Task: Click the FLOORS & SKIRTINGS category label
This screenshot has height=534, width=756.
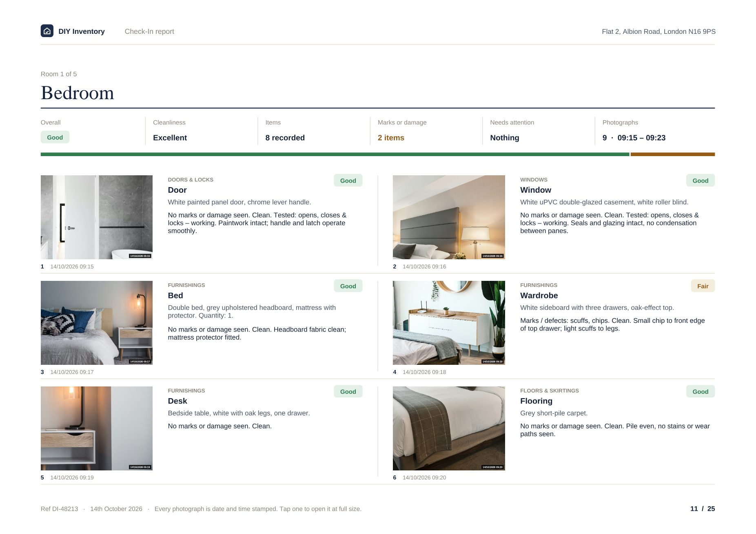Action: point(549,391)
